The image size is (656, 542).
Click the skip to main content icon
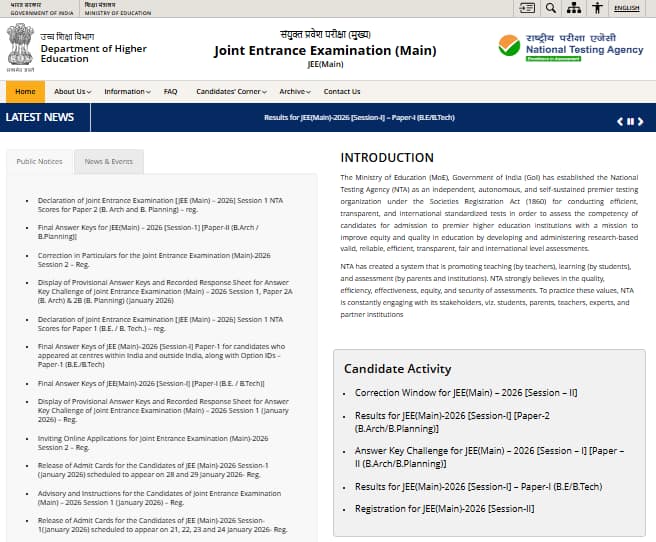tap(527, 8)
